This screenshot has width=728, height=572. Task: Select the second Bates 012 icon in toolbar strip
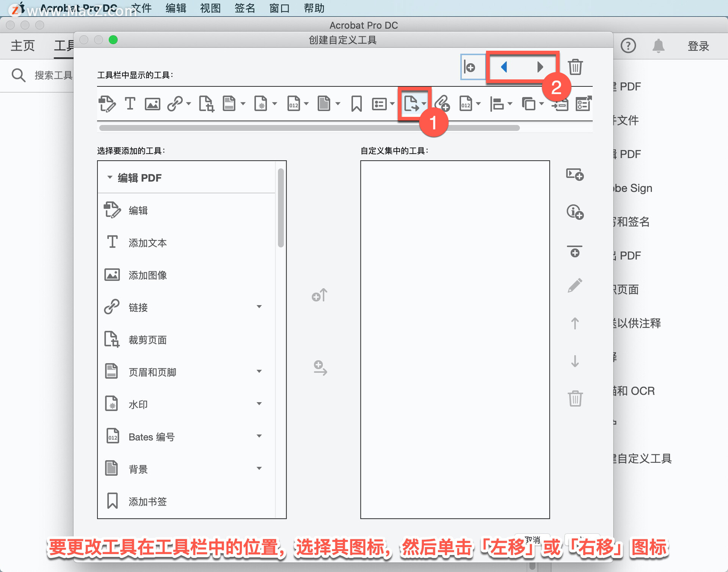pos(466,103)
